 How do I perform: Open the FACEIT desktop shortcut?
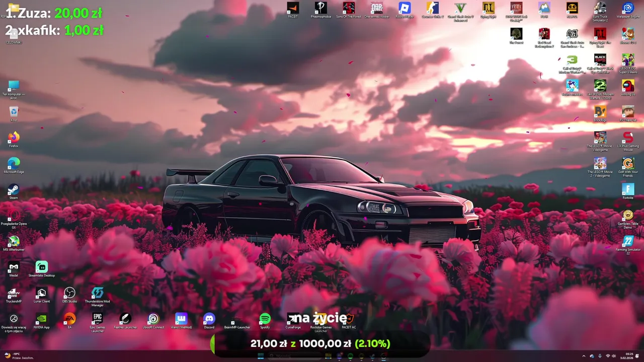[x=292, y=10]
